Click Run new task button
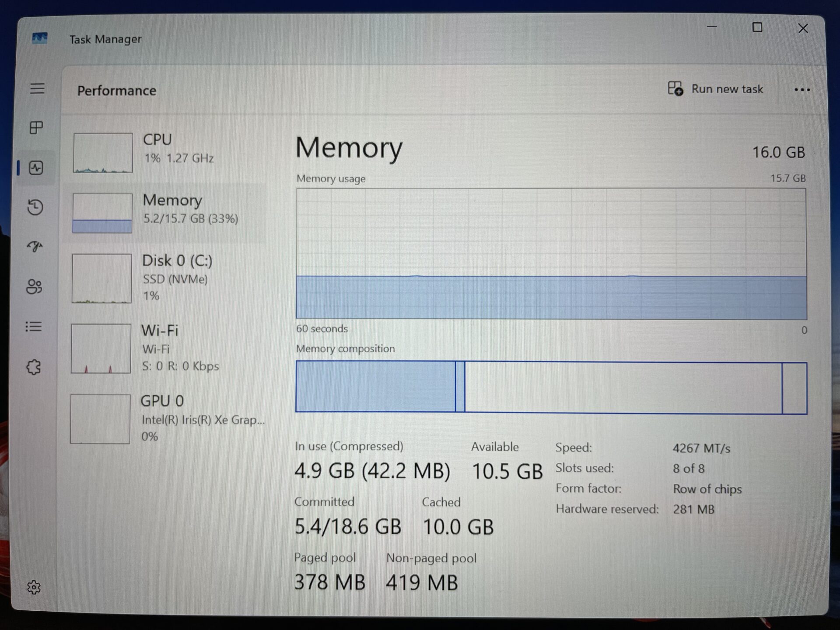Screen dimensions: 840x630 pyautogui.click(x=716, y=89)
